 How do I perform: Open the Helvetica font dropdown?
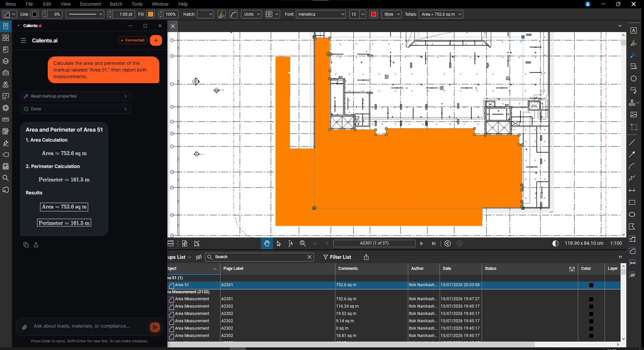click(321, 14)
